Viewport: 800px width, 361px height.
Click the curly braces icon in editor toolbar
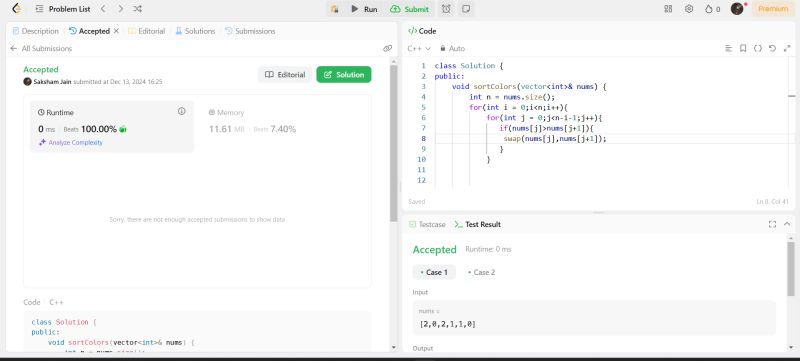pos(758,48)
